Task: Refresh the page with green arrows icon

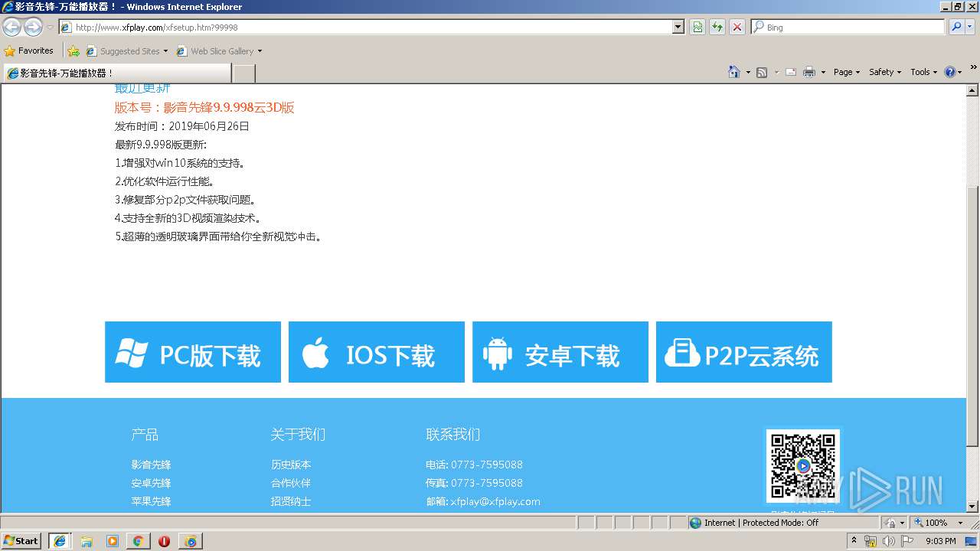Action: click(x=717, y=27)
